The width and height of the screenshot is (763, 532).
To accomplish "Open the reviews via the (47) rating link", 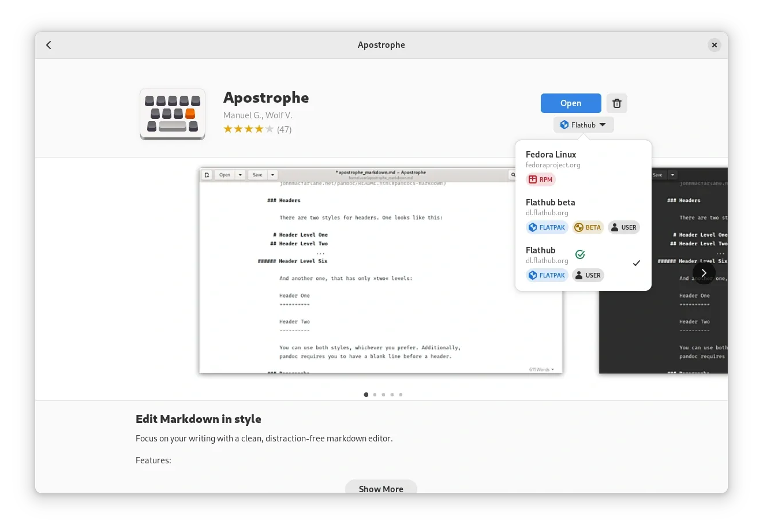I will pos(284,129).
